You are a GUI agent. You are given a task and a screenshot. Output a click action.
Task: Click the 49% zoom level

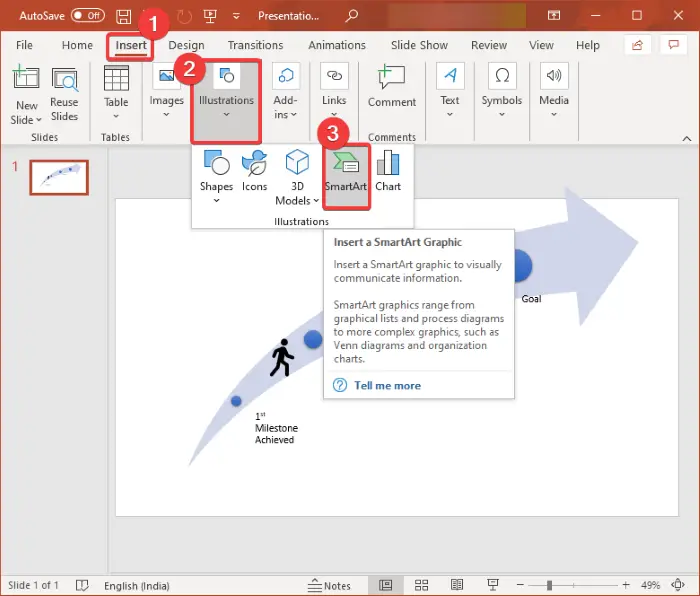pyautogui.click(x=650, y=585)
